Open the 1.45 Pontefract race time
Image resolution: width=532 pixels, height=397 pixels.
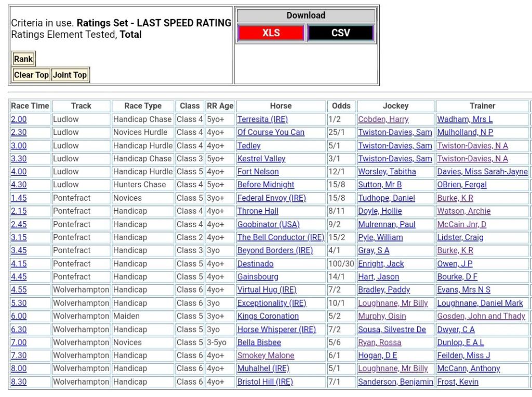coord(19,198)
